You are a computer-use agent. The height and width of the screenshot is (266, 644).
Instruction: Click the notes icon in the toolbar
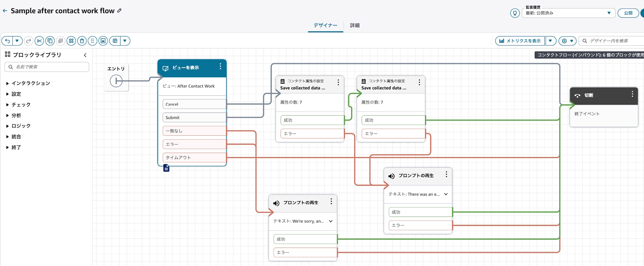tap(115, 41)
